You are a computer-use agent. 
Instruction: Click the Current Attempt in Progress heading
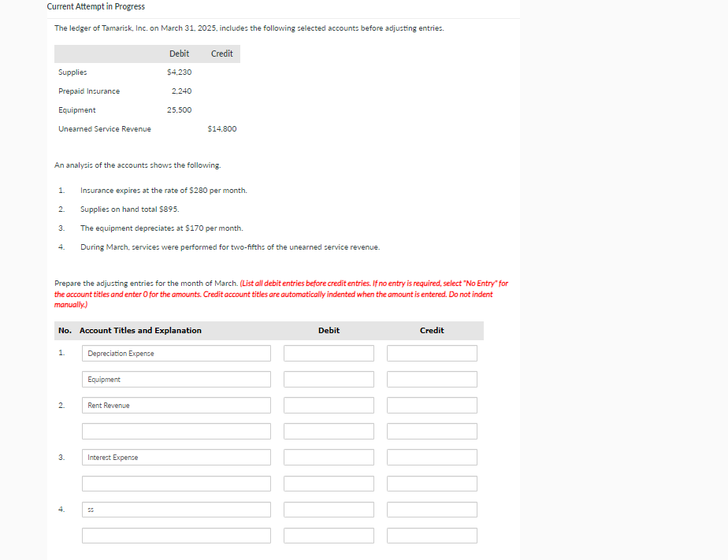(x=95, y=6)
